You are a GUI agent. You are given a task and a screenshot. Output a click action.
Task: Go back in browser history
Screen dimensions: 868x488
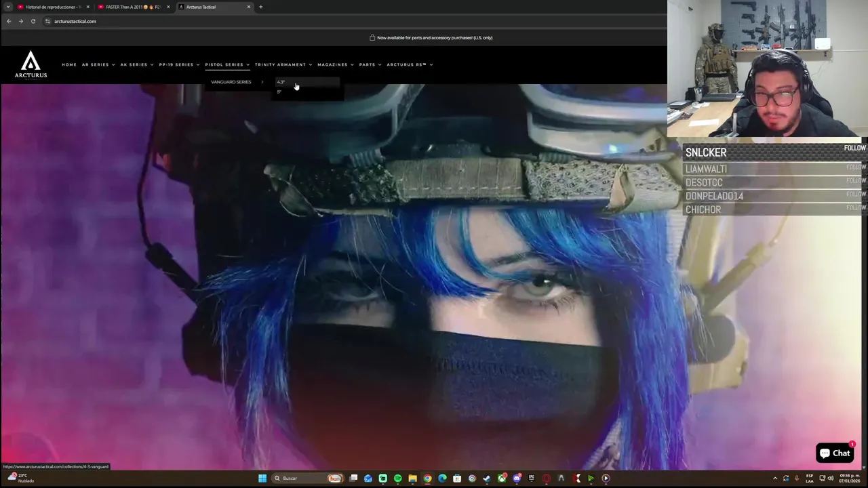pos(9,21)
